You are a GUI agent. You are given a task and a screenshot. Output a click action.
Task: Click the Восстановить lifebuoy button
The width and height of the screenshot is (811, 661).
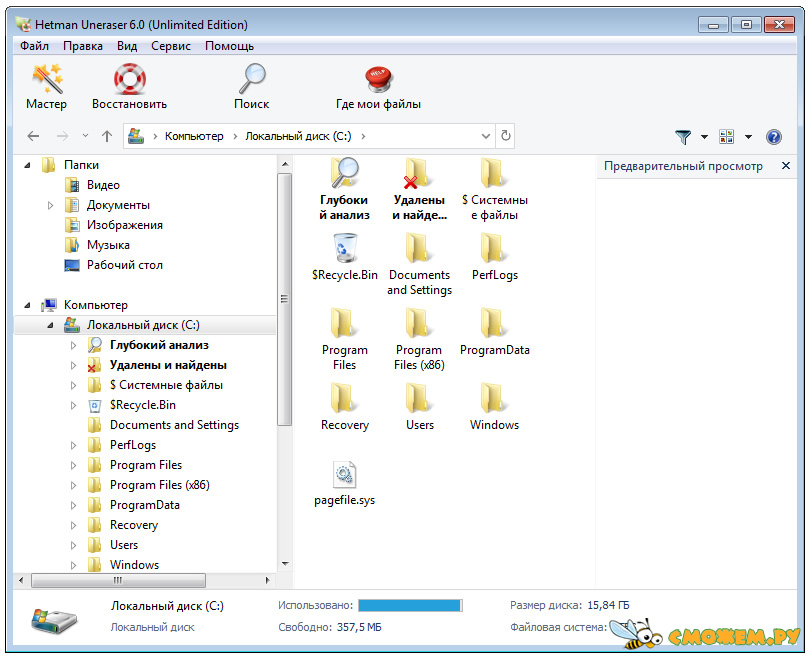click(x=129, y=86)
